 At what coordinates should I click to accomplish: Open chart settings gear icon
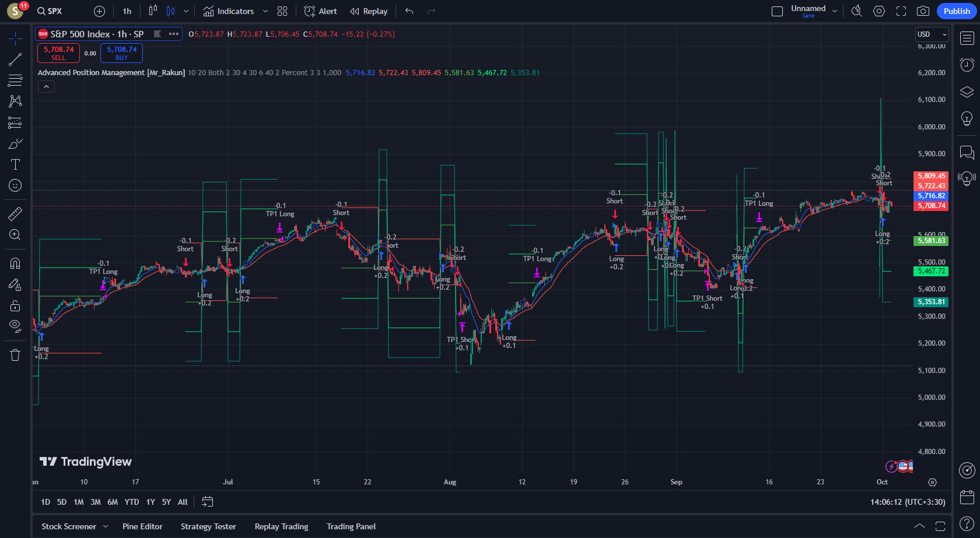click(879, 11)
